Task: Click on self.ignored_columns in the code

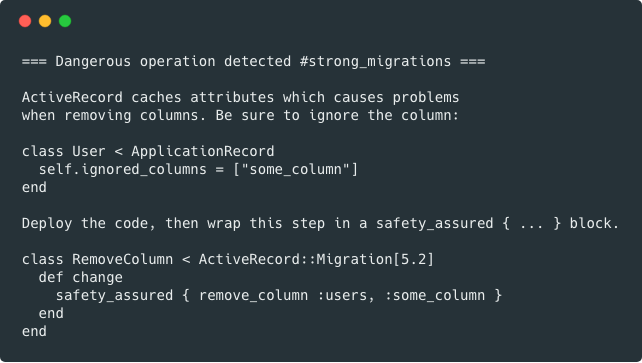Action: [123, 169]
